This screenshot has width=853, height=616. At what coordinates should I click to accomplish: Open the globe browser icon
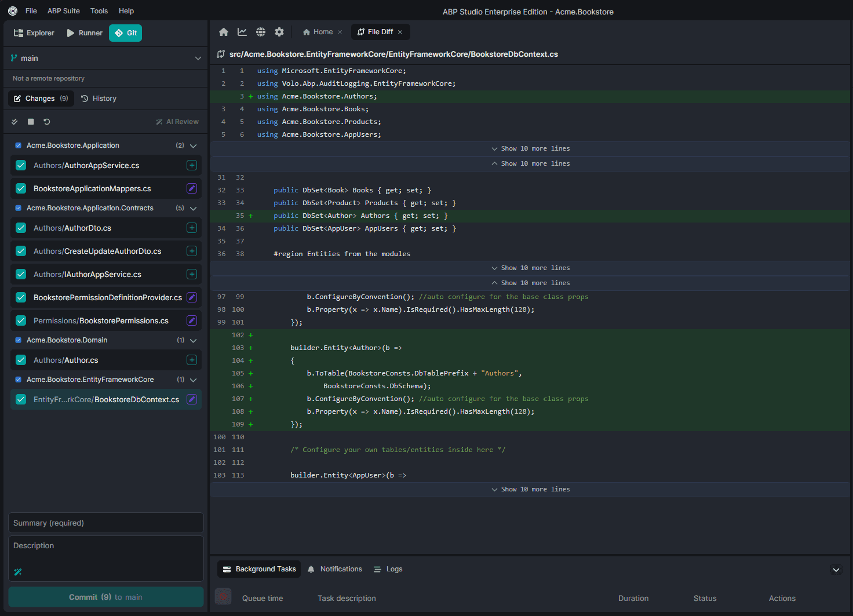click(261, 32)
